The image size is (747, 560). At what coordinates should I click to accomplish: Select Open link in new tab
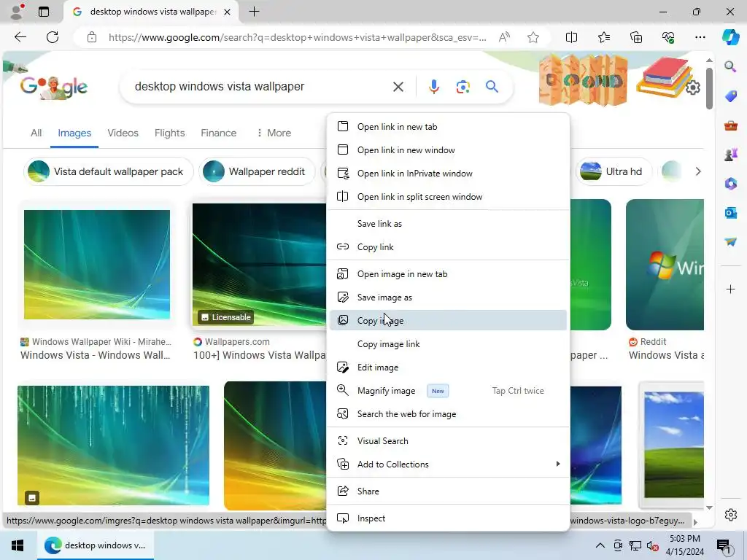[x=449, y=127]
